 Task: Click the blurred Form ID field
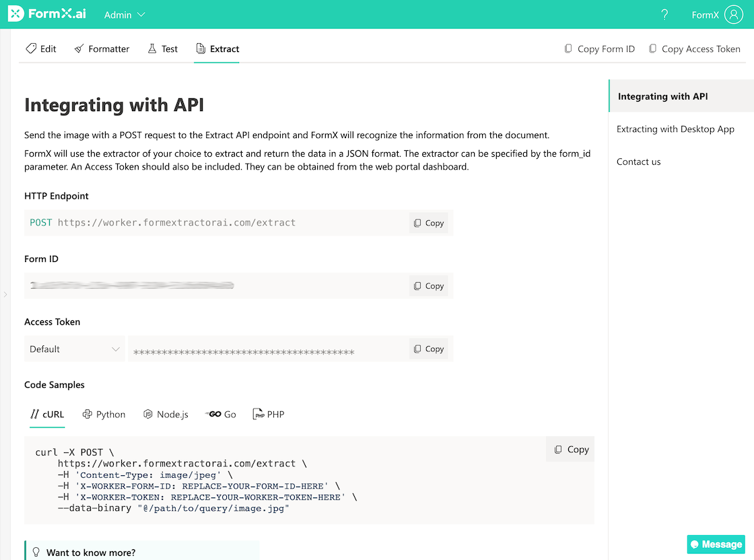[x=216, y=286]
